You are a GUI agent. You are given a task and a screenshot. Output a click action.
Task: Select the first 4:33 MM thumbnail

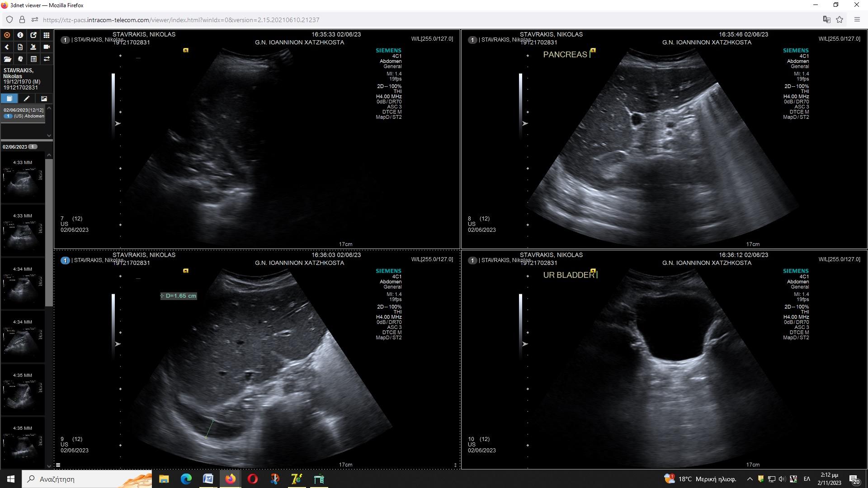(22, 181)
